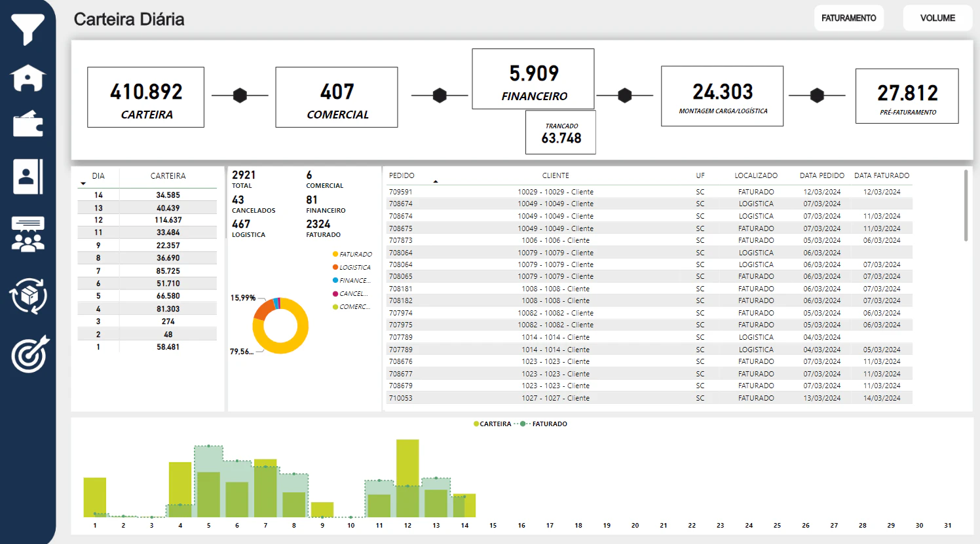Click the yellow FATURADO donut legend dot
Screen dimensions: 980x544
coord(335,254)
